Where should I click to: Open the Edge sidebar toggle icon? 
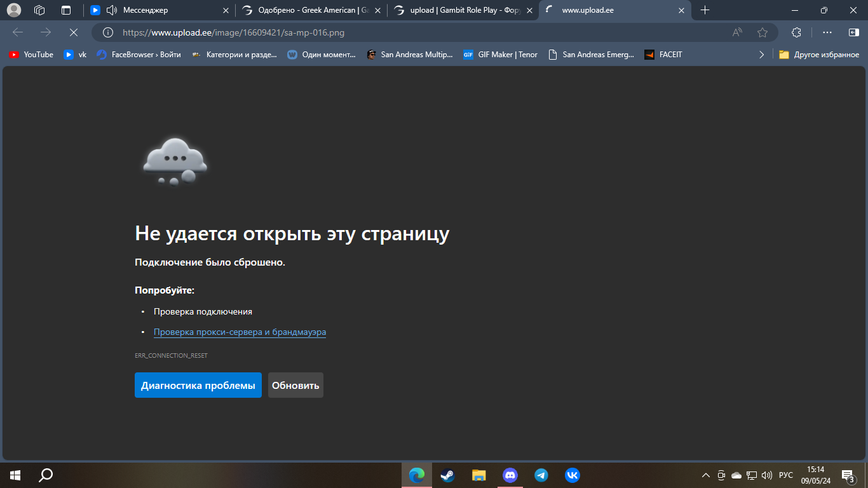(x=853, y=32)
